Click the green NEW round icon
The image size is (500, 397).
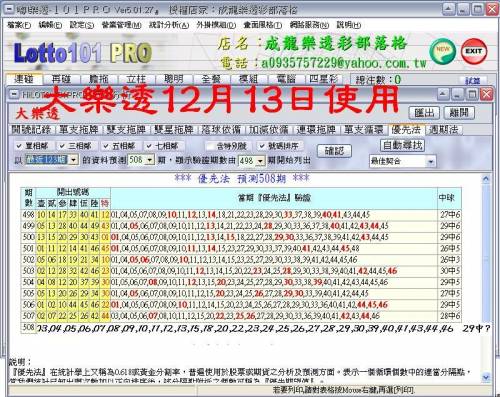pos(442,52)
